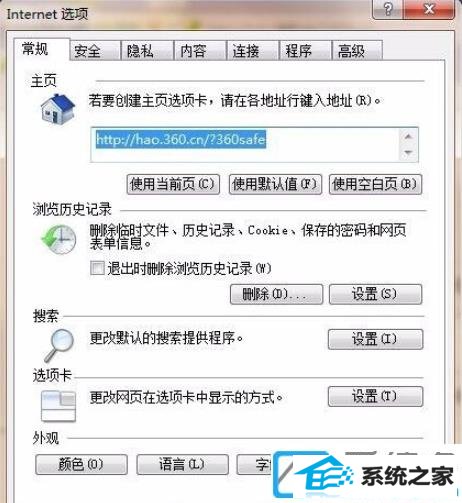
Task: Enable 退出时删除浏览历史记录 checkbox
Action: coord(97,268)
